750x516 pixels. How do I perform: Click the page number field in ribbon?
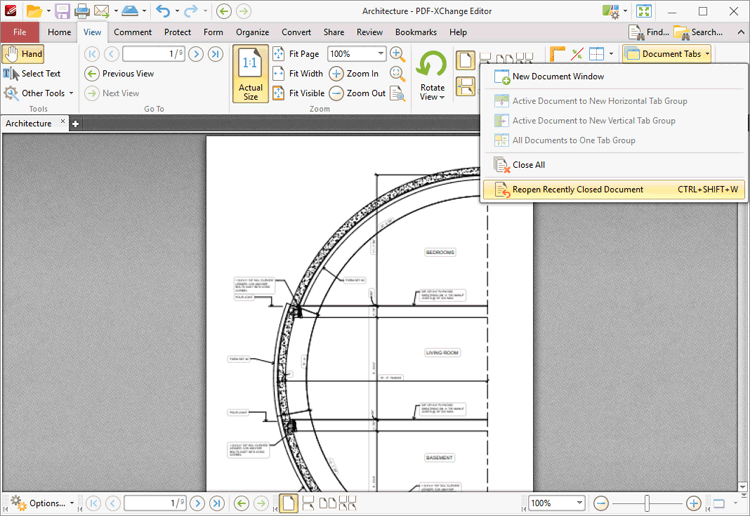coord(154,54)
